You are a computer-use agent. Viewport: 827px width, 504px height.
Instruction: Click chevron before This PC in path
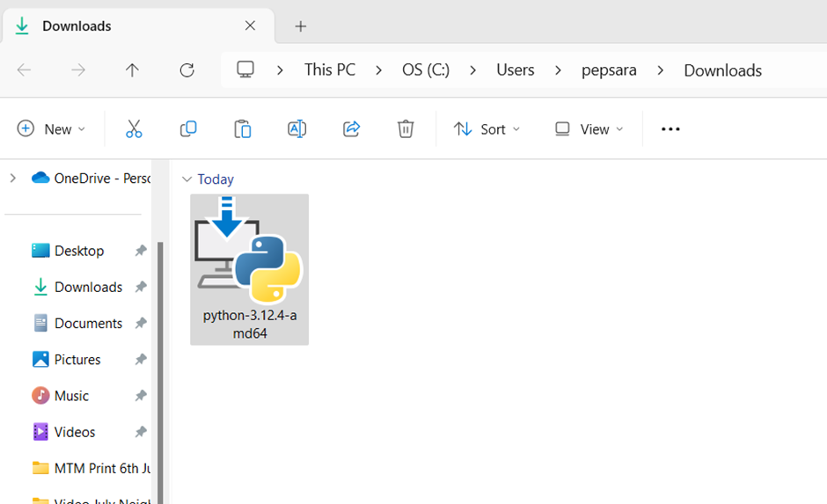(x=280, y=70)
